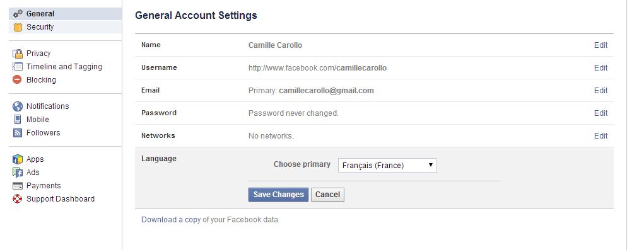Open Privacy via its padlock icon

(x=18, y=54)
